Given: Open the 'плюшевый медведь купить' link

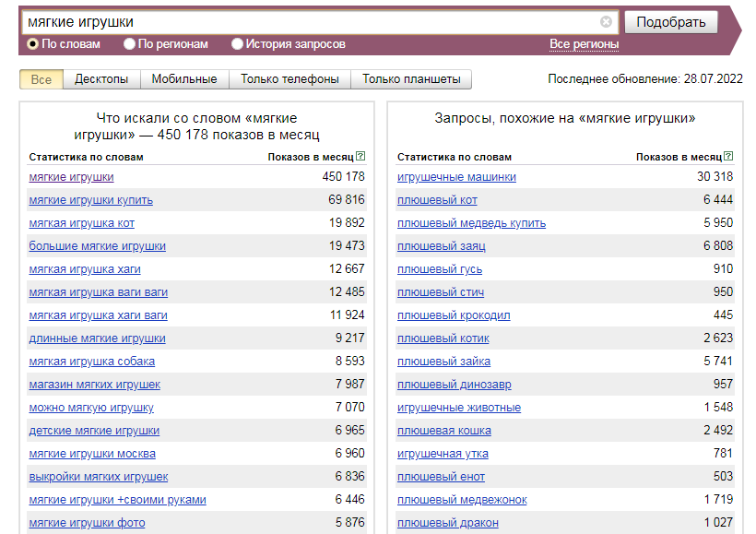Looking at the screenshot, I should point(471,223).
